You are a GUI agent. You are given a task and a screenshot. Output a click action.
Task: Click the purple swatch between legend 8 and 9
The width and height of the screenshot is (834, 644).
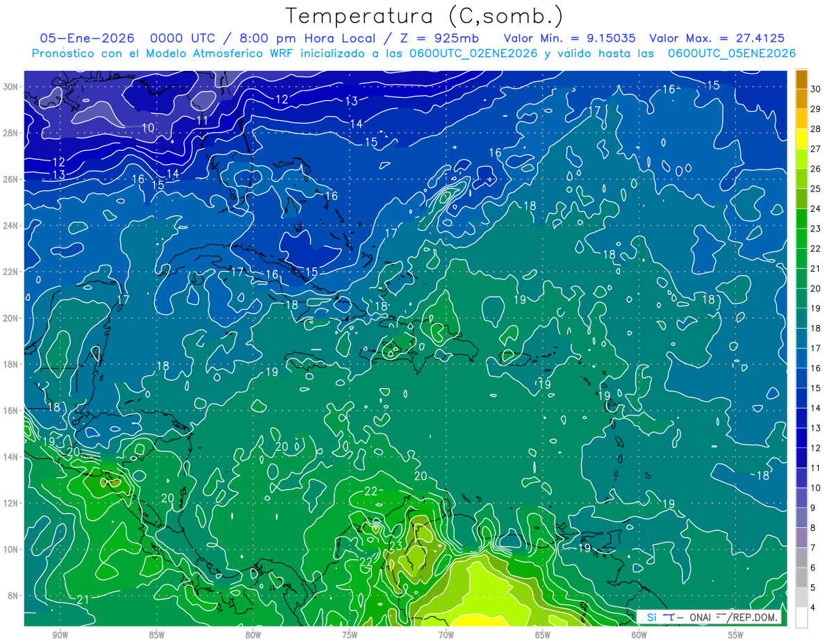tap(801, 518)
